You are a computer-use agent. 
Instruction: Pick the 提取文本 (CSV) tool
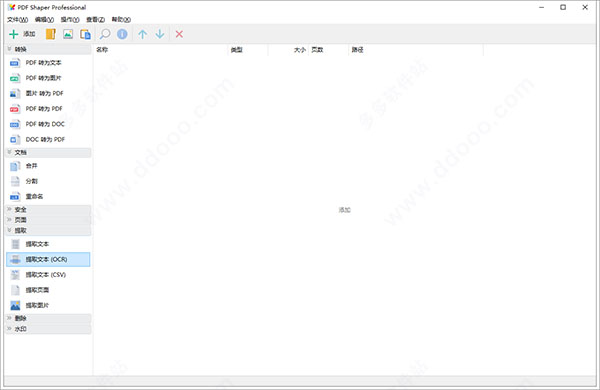(48, 274)
